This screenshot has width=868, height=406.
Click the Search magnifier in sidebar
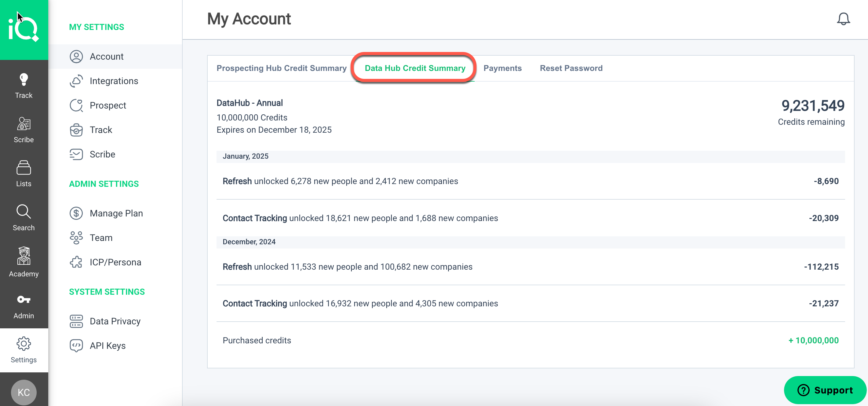pyautogui.click(x=24, y=217)
